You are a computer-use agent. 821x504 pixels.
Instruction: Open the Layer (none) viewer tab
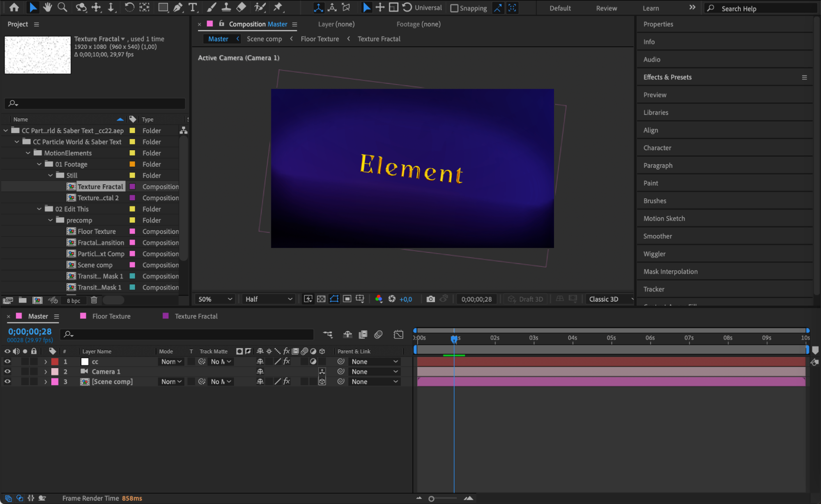[336, 24]
